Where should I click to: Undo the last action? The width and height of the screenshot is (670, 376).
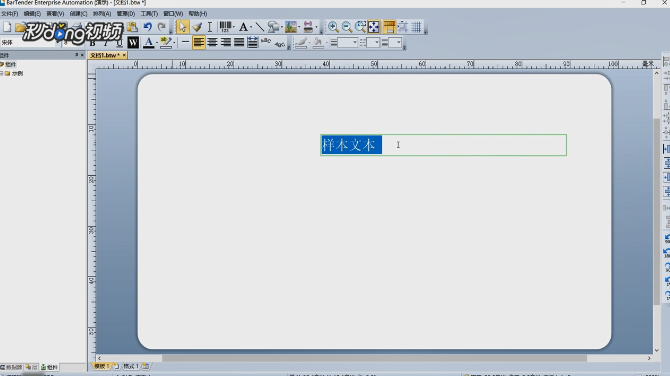point(147,27)
